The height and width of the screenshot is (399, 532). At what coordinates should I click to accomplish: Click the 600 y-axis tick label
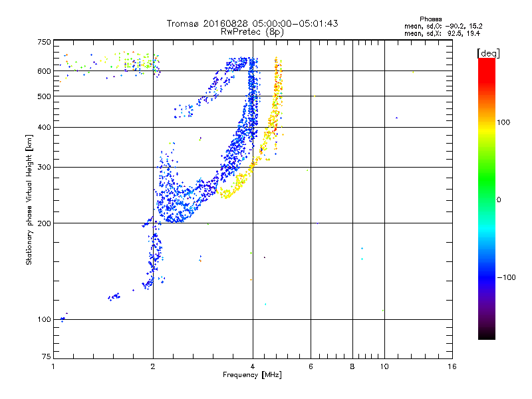pyautogui.click(x=45, y=71)
